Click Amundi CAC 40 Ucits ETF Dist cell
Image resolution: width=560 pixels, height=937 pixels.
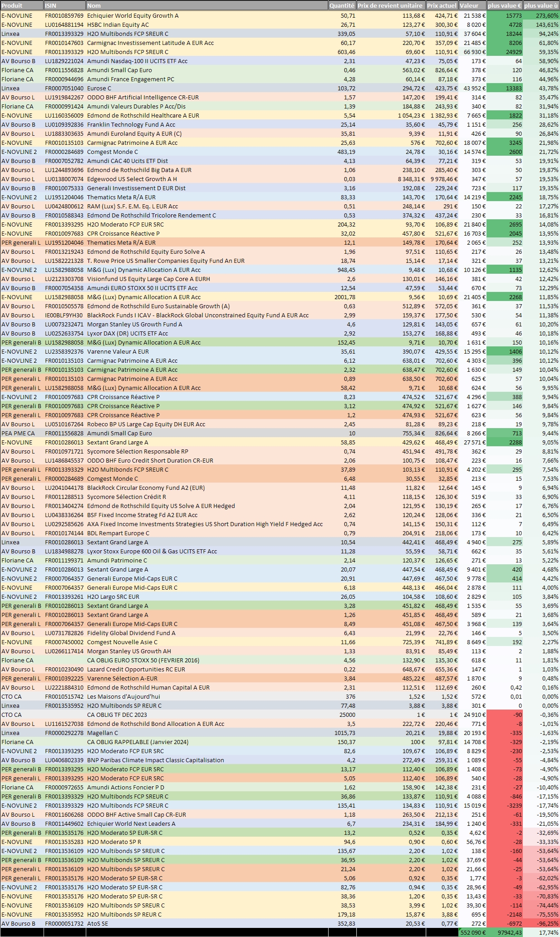207,161
